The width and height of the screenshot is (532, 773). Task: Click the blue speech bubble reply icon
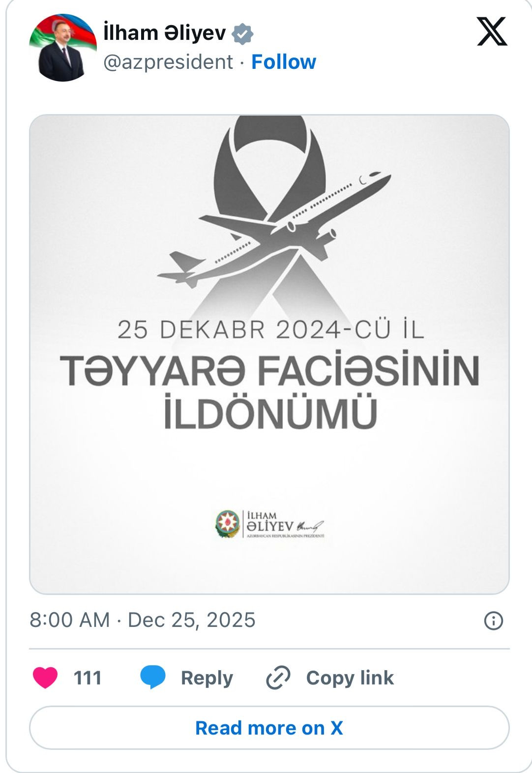(152, 677)
